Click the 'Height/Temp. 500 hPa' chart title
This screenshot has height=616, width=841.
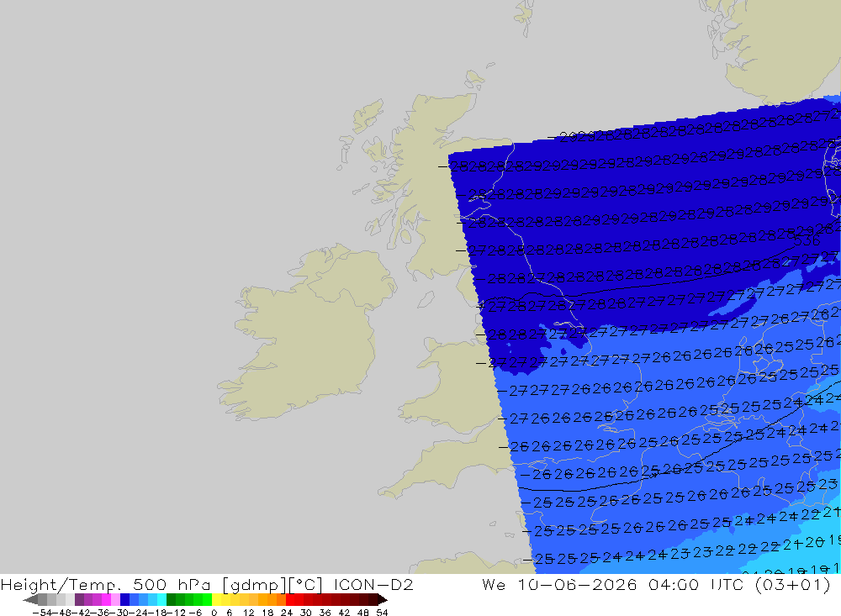point(106,584)
